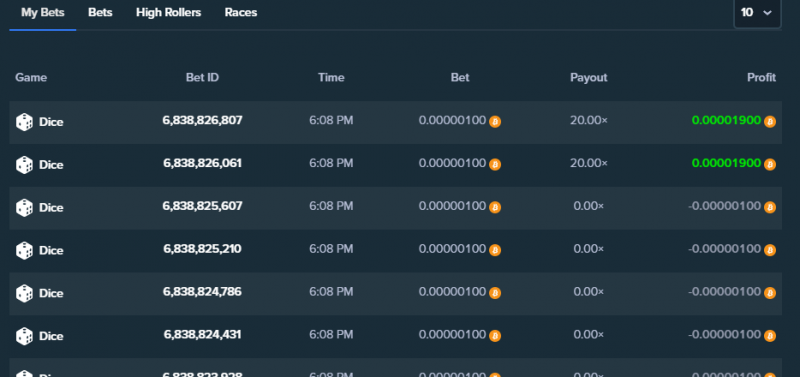The width and height of the screenshot is (800, 377).
Task: Click the Time column header
Action: click(x=331, y=78)
